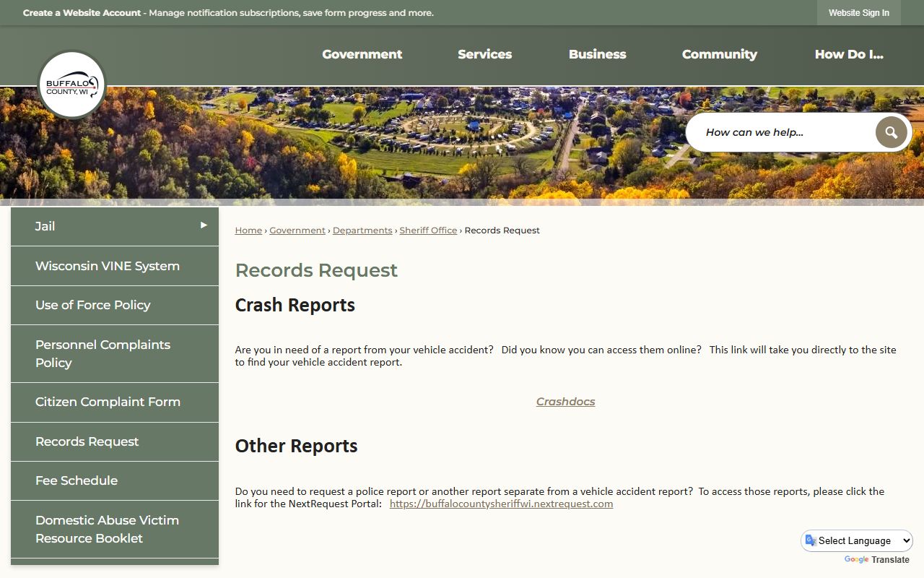924x578 pixels.
Task: Go to Home breadcrumb link
Action: pos(248,230)
